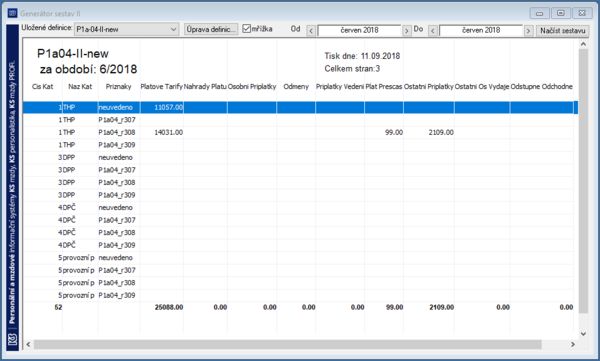600x361 pixels.
Task: Click the Odstupne Odchodne column header
Action: (x=541, y=87)
